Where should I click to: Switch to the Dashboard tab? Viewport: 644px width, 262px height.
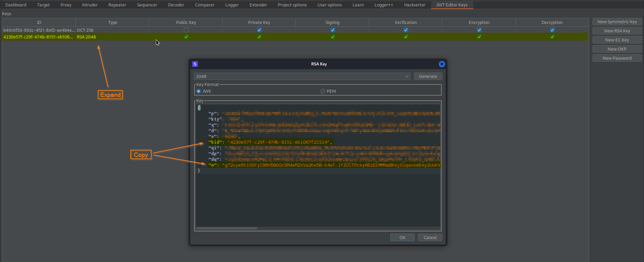click(x=16, y=5)
